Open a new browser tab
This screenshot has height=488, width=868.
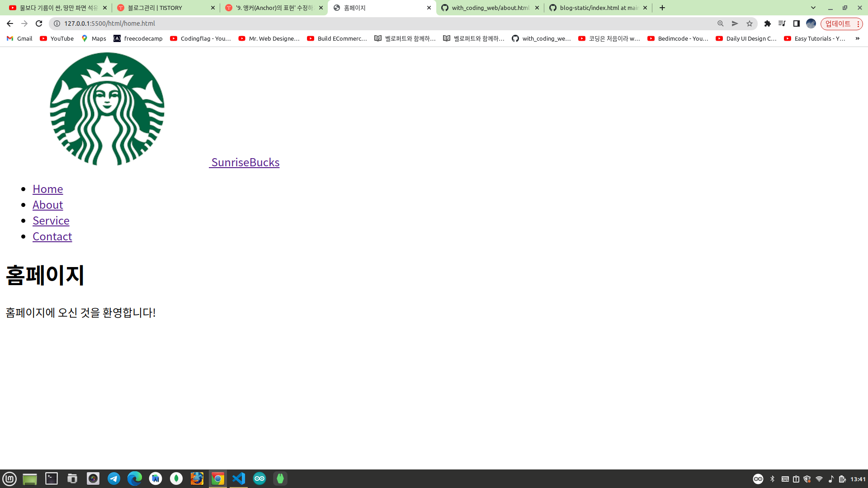pyautogui.click(x=662, y=8)
